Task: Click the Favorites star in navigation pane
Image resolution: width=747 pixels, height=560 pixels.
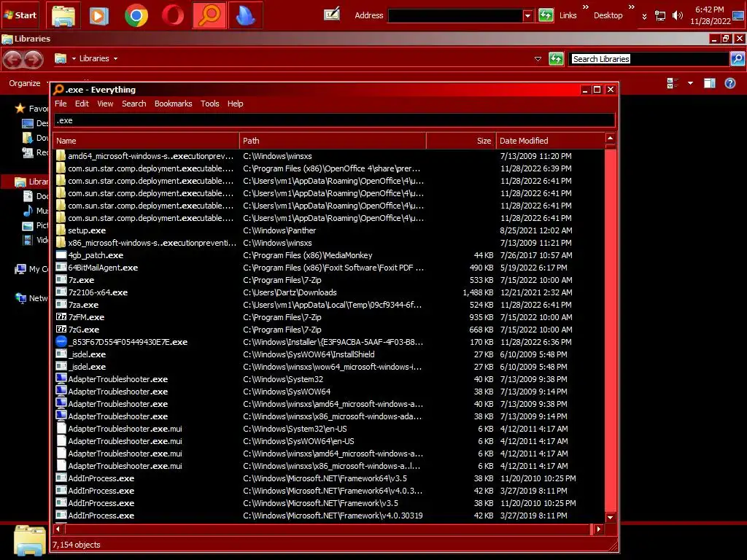Action: click(20, 108)
